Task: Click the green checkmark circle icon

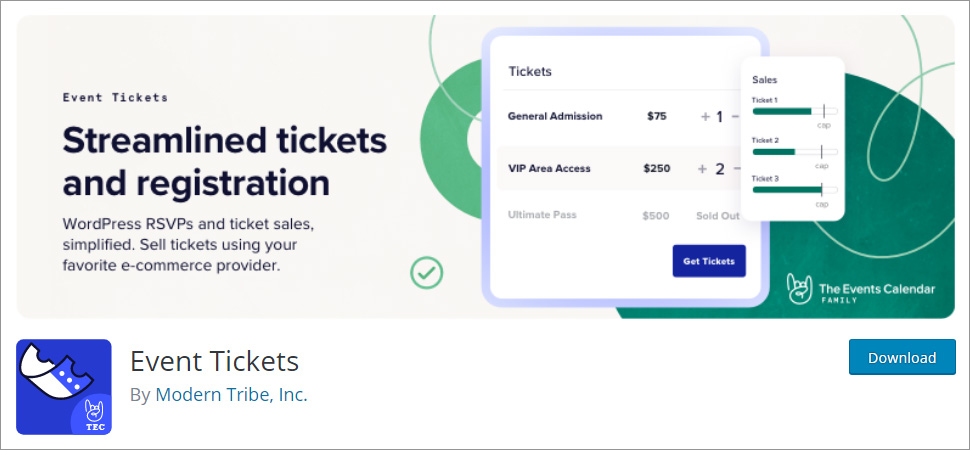Action: pos(426,271)
